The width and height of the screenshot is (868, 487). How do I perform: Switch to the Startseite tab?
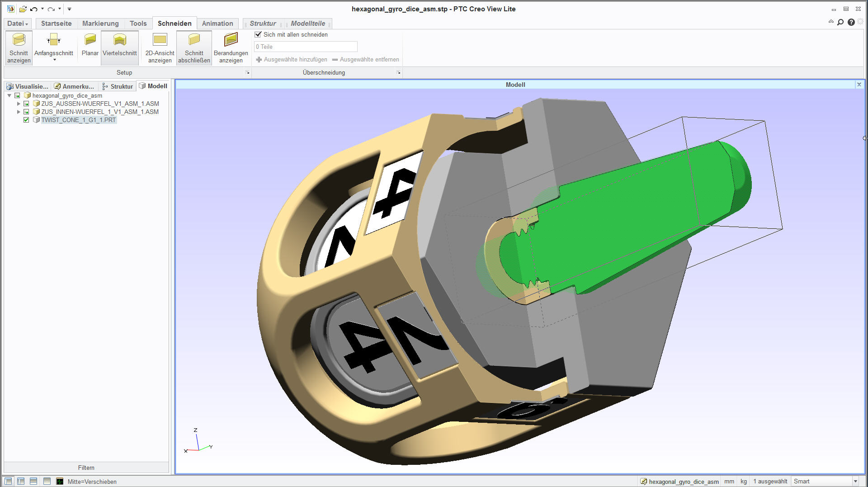click(x=57, y=24)
